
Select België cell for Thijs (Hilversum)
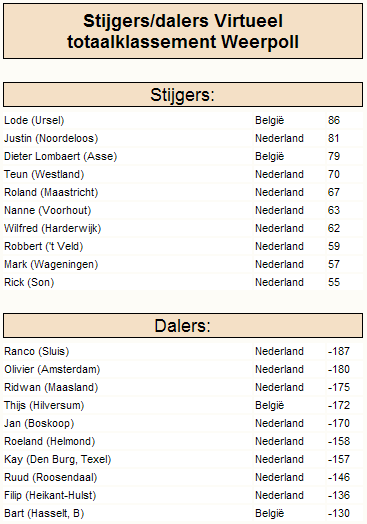pyautogui.click(x=270, y=406)
